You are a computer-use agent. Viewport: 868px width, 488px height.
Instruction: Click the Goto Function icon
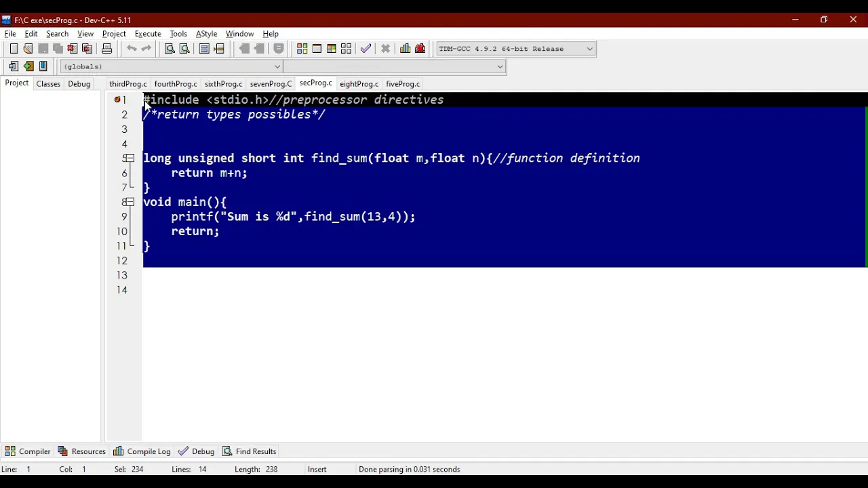coord(204,49)
